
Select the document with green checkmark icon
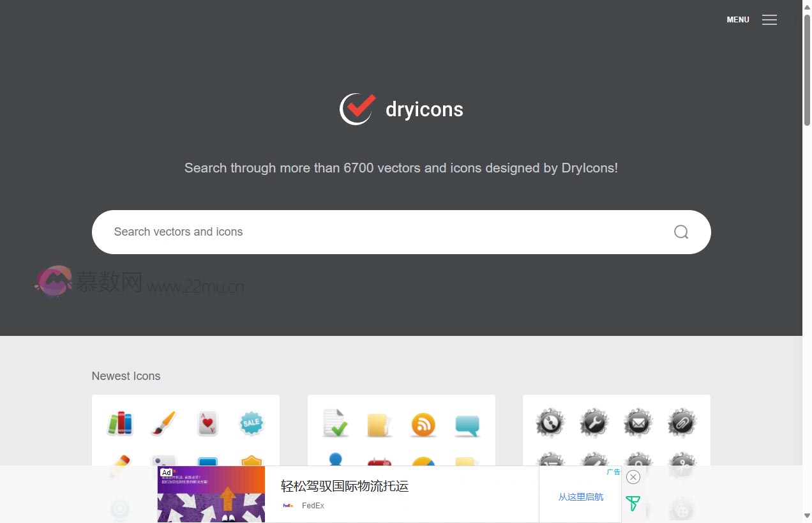coord(335,423)
